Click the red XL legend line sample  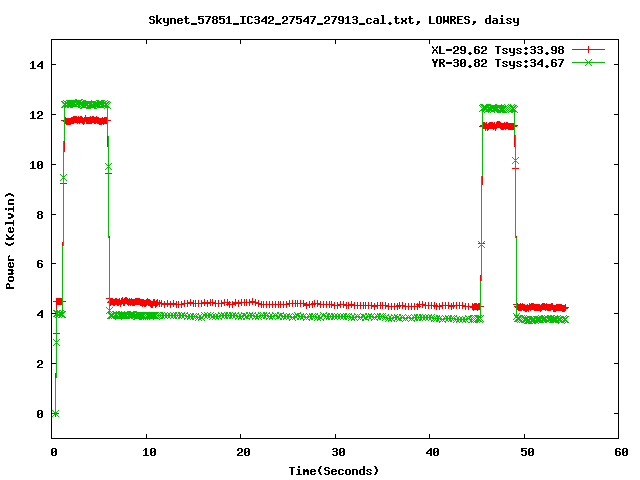(588, 50)
